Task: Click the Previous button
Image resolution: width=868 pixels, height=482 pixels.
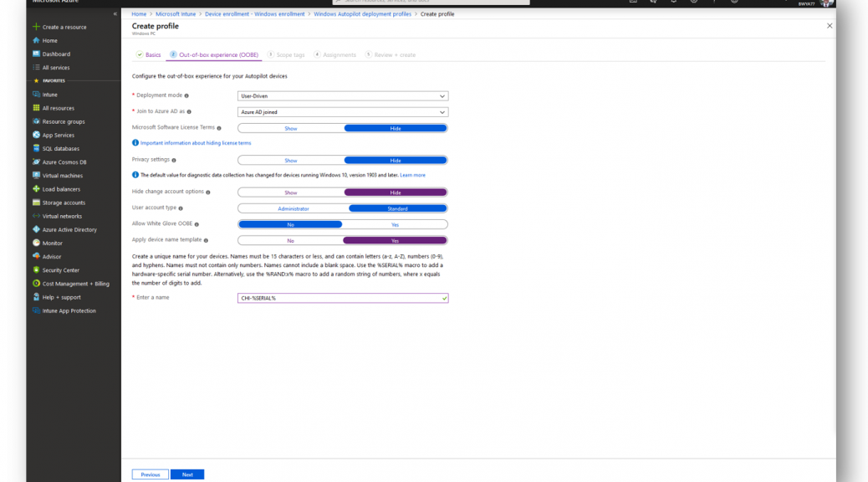Action: point(150,474)
